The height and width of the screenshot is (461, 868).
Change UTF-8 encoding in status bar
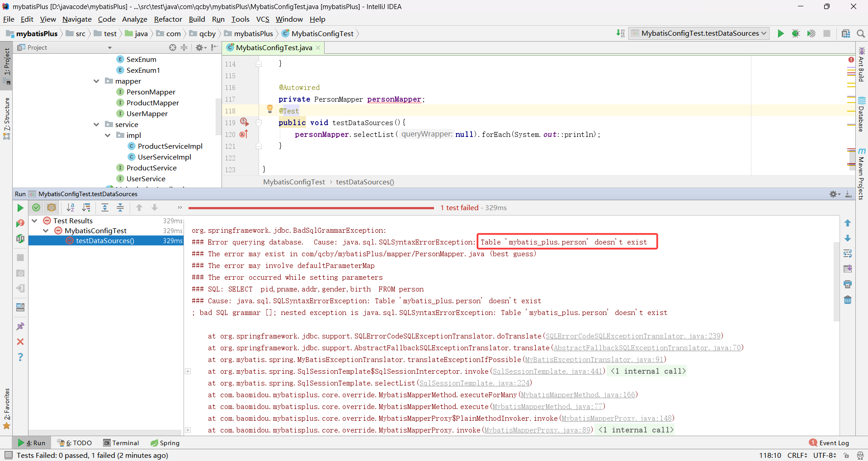pyautogui.click(x=825, y=455)
